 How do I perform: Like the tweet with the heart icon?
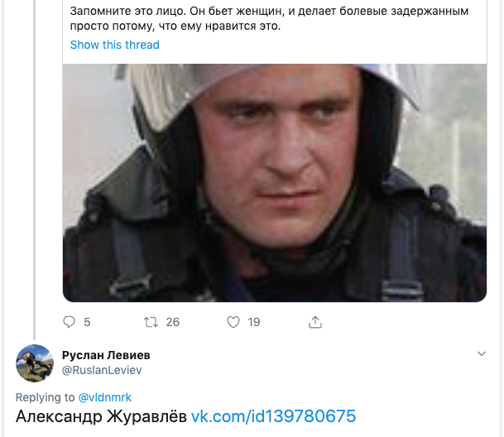point(233,322)
